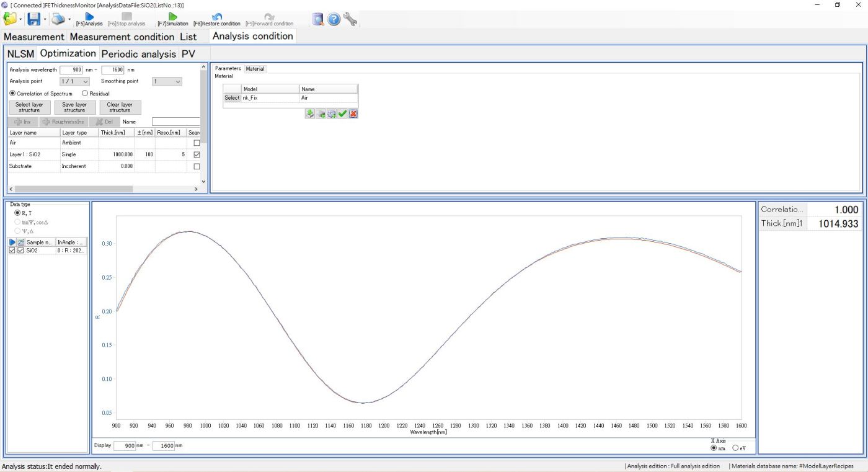Click the scroll down arrow in layer panel
This screenshot has width=868, height=472.
(x=204, y=182)
